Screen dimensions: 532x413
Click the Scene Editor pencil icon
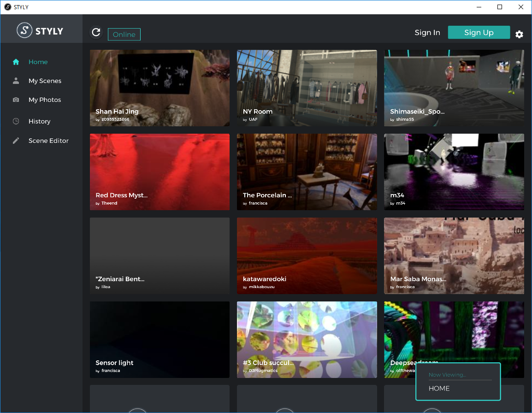(x=16, y=141)
